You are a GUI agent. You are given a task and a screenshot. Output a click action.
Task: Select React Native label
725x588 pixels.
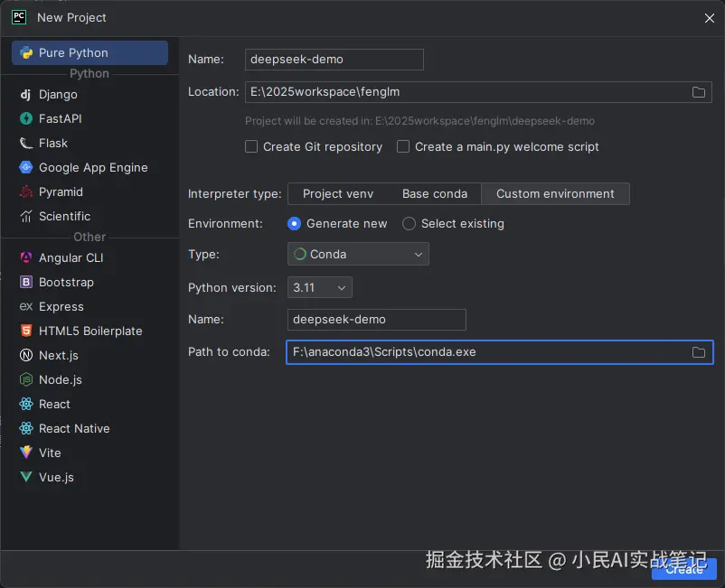pos(74,429)
